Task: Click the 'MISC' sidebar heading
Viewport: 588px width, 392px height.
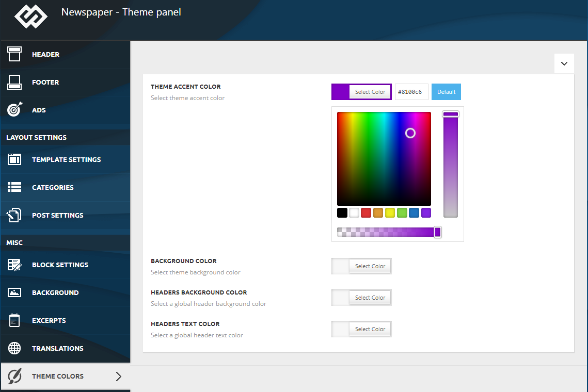Action: [14, 242]
